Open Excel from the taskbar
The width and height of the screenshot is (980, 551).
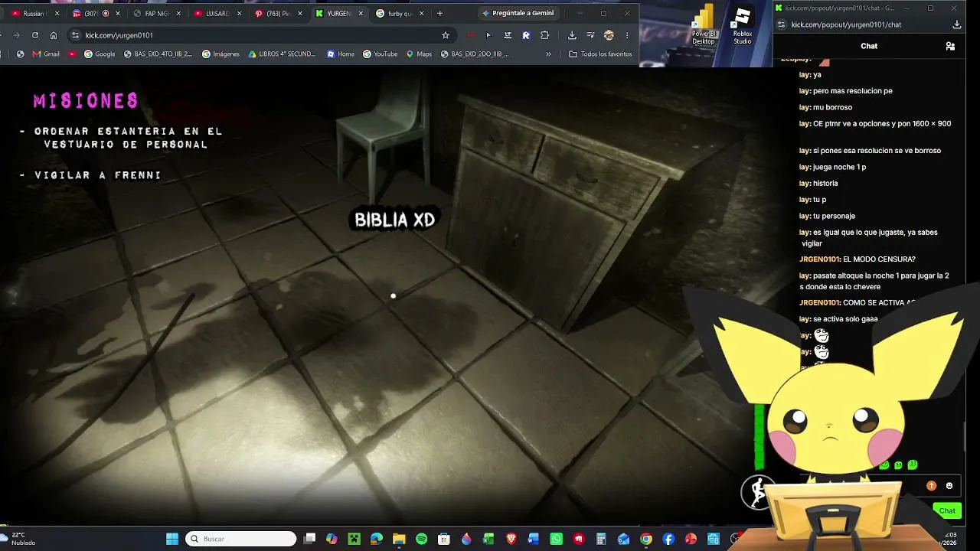[x=488, y=539]
